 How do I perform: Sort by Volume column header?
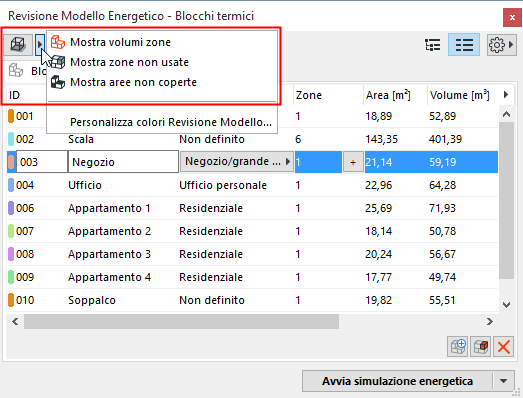(x=460, y=95)
